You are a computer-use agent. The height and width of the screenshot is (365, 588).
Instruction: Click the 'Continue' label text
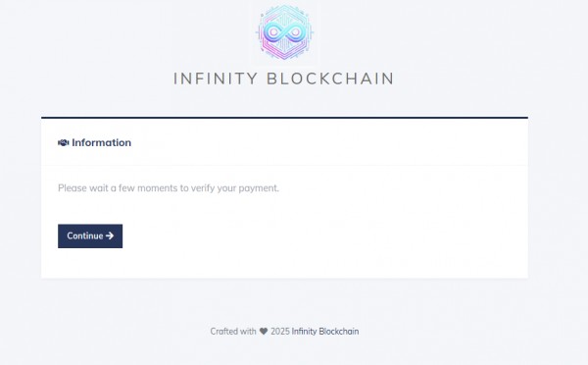(x=85, y=235)
